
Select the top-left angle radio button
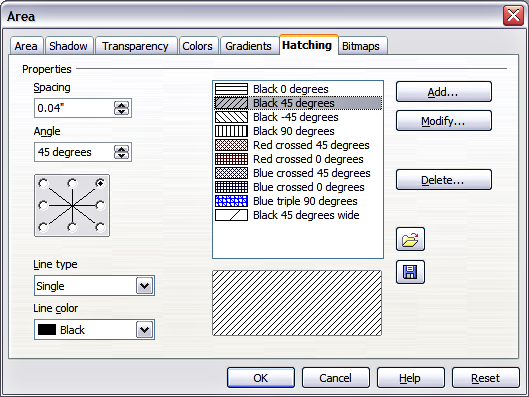pos(43,183)
